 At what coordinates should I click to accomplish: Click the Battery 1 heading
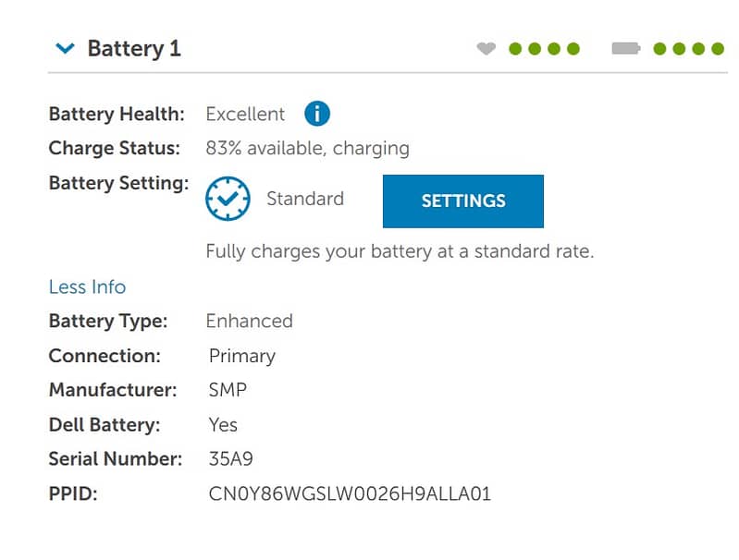coord(134,49)
